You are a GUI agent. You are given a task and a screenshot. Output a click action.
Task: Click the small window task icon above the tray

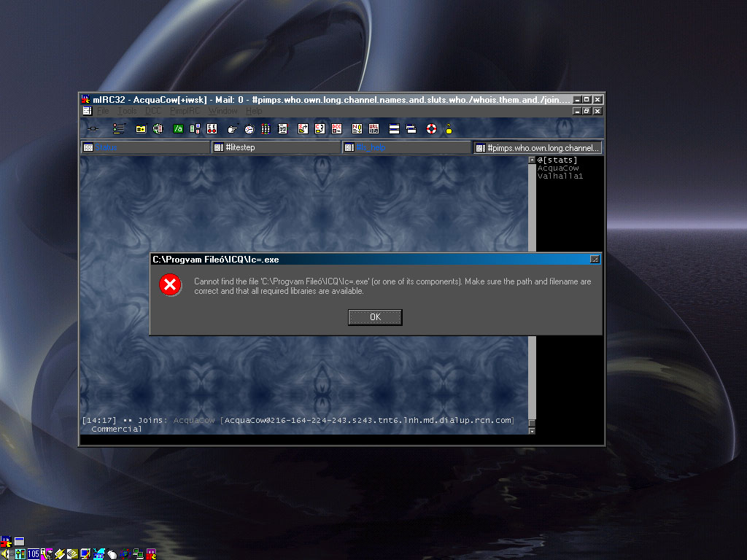pos(19,542)
